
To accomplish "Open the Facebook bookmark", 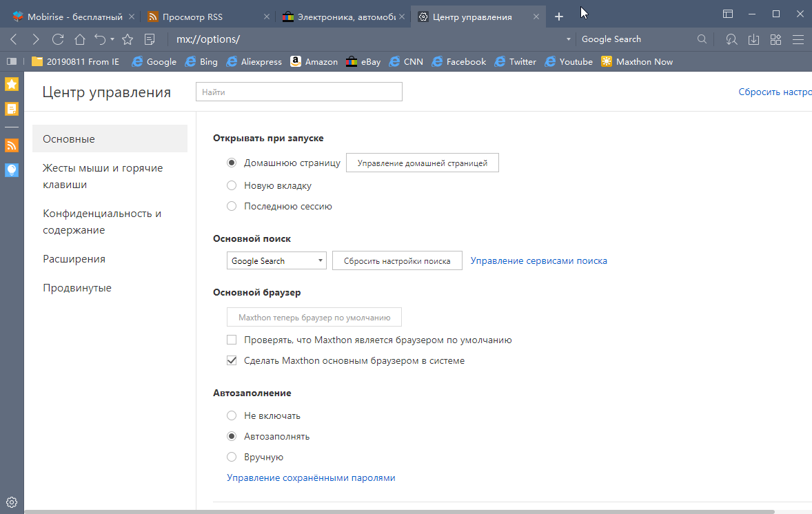I will (459, 61).
